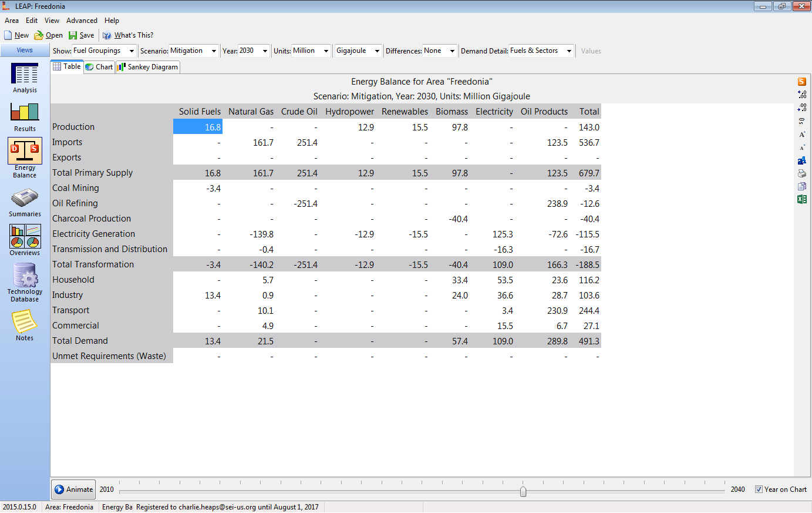812x513 pixels.
Task: Select the highlighted Production Solid Fuels cell 16.8
Action: [198, 127]
